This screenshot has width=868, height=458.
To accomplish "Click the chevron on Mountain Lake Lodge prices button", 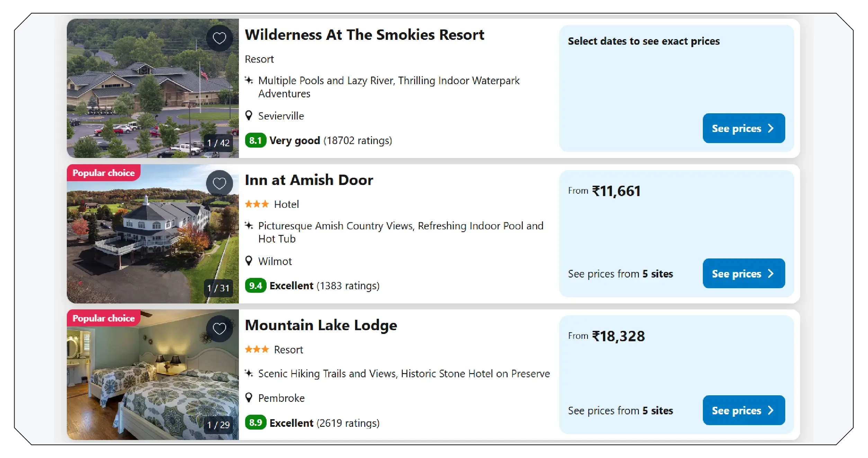I will click(x=771, y=411).
